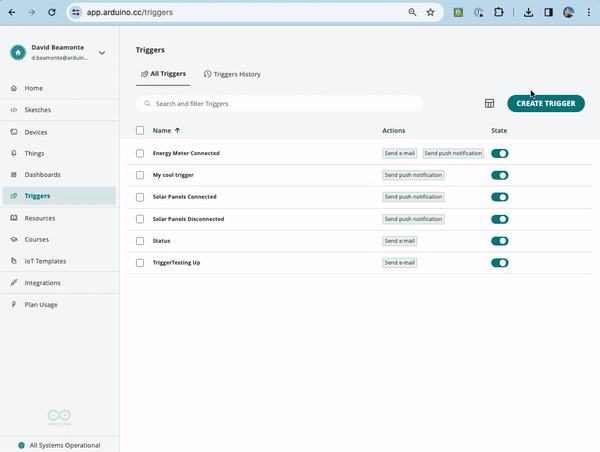Go to Home in the sidebar

[60, 88]
